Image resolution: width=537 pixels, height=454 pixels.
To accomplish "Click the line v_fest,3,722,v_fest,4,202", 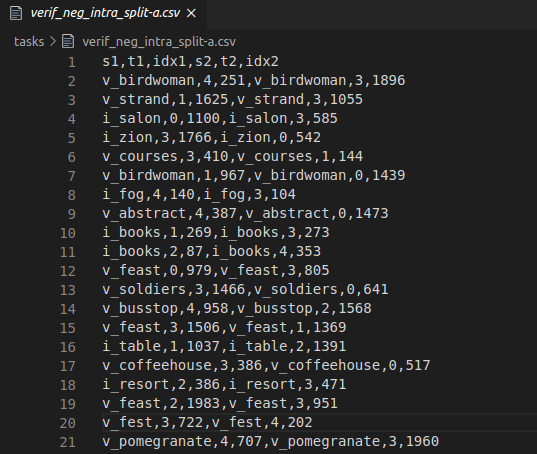I will (x=208, y=423).
